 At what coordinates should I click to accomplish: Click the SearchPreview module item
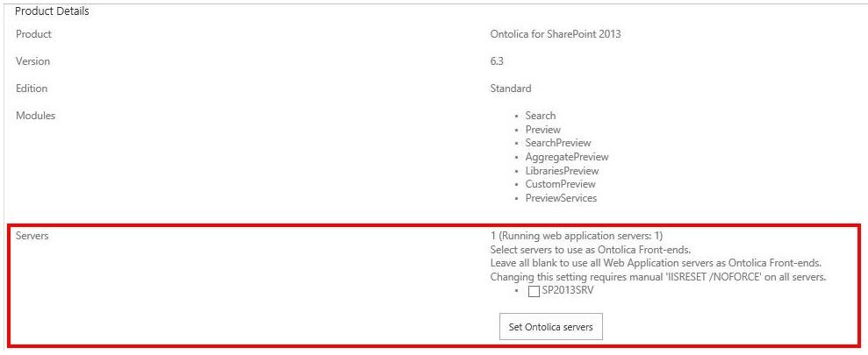click(558, 143)
